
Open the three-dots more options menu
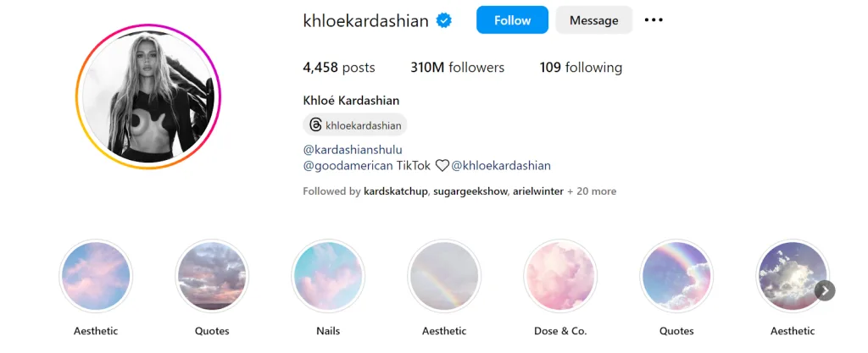pos(654,19)
